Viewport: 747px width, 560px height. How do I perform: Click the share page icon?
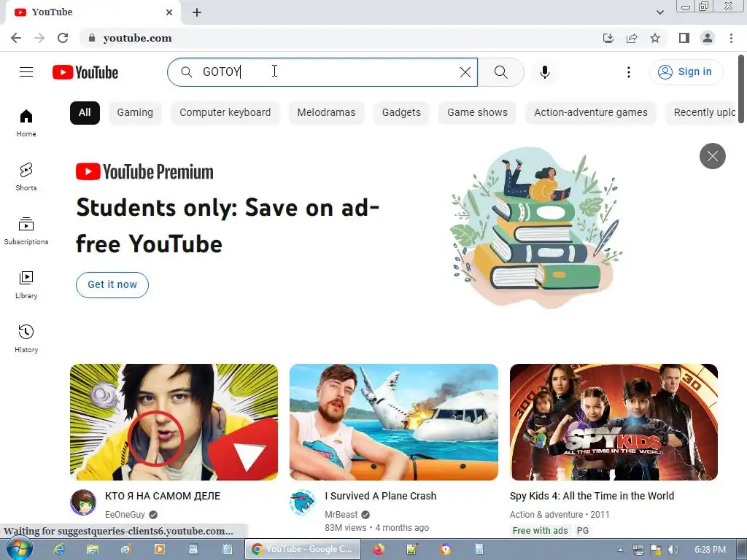(632, 38)
